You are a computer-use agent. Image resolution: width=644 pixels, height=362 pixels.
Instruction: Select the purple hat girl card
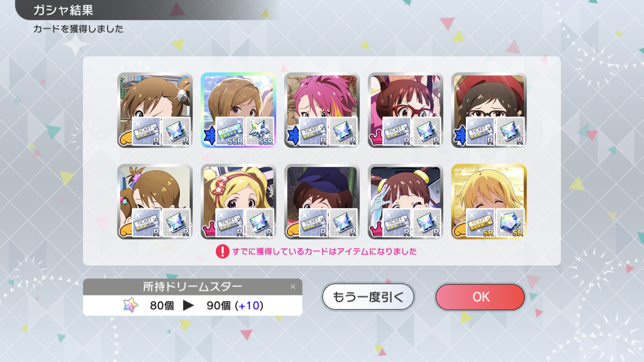322,202
